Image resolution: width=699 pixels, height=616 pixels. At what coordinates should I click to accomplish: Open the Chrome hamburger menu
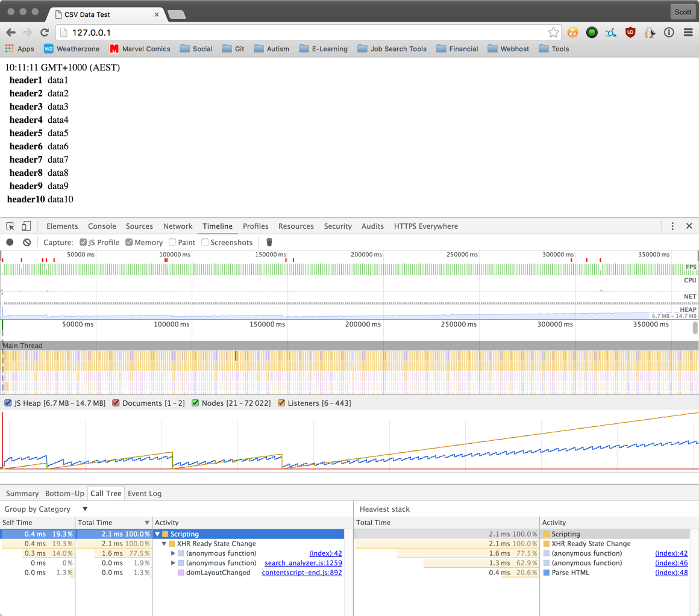coord(688,33)
